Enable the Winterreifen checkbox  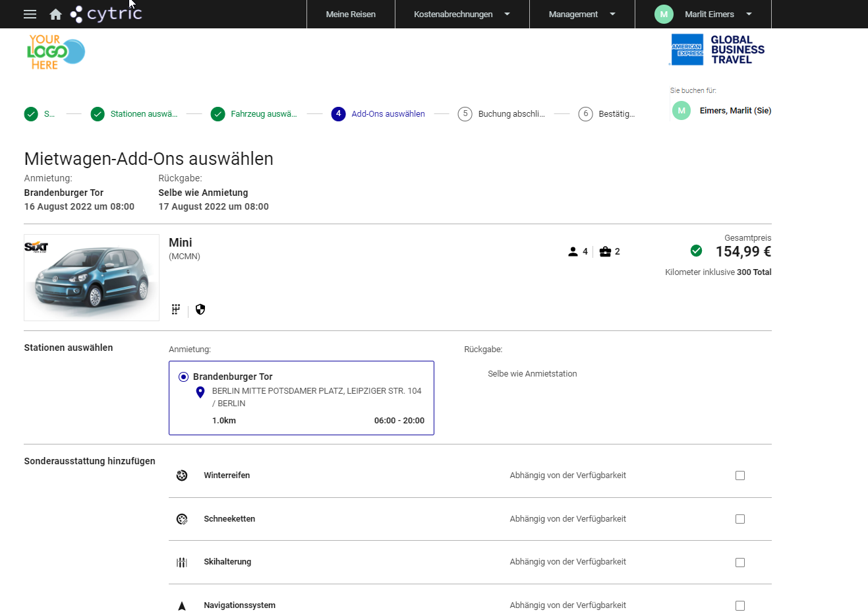740,475
